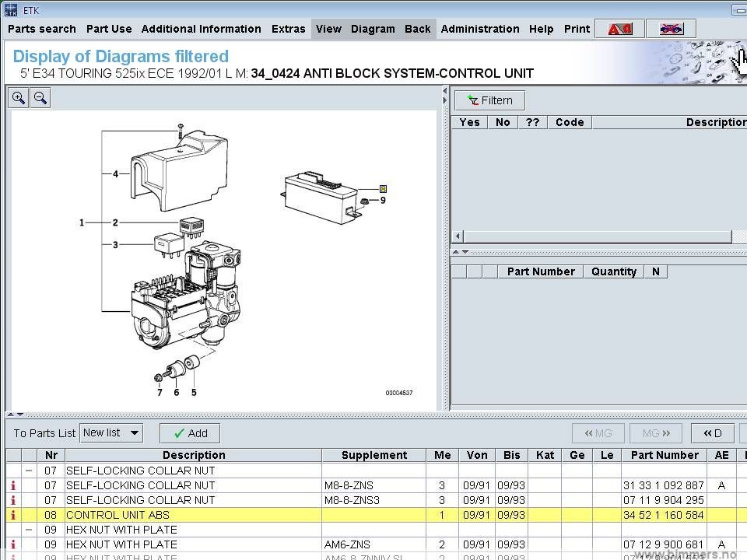This screenshot has width=747, height=560.
Task: Click the Yes column header
Action: coord(470,122)
